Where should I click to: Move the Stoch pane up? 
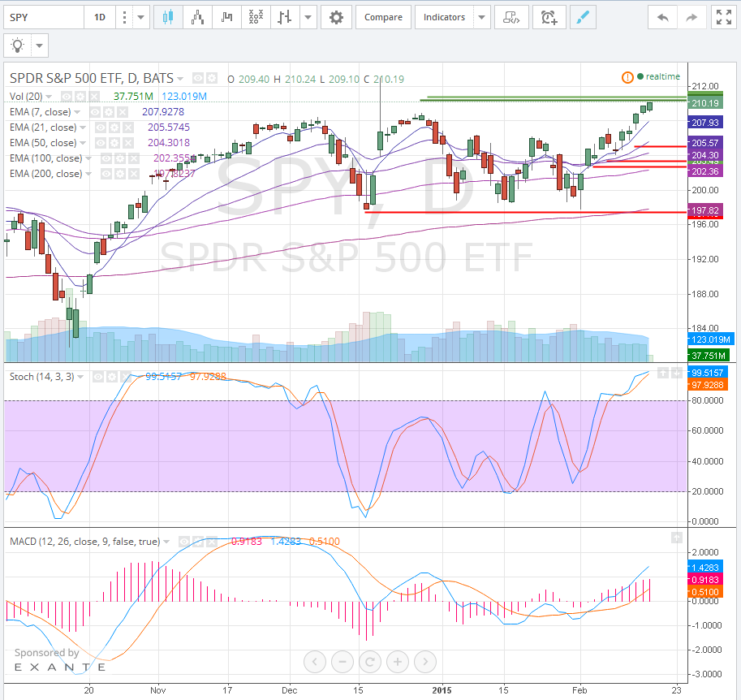pyautogui.click(x=663, y=374)
